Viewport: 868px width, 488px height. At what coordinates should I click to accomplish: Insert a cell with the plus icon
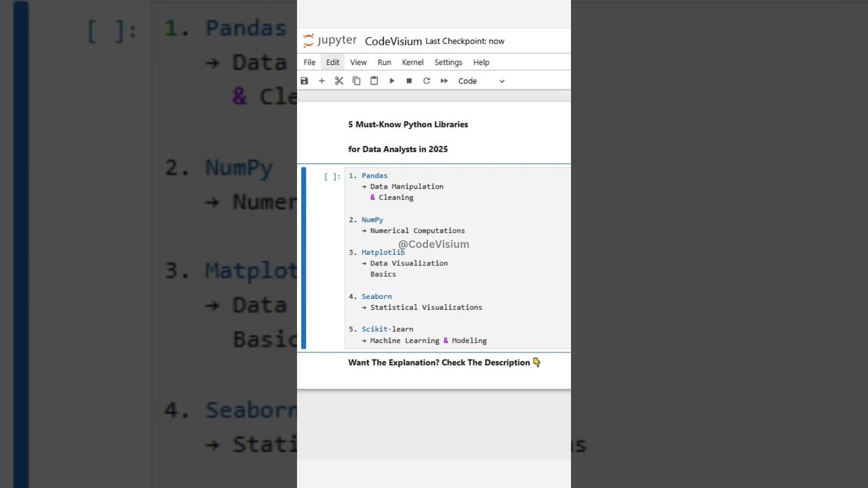pos(321,81)
